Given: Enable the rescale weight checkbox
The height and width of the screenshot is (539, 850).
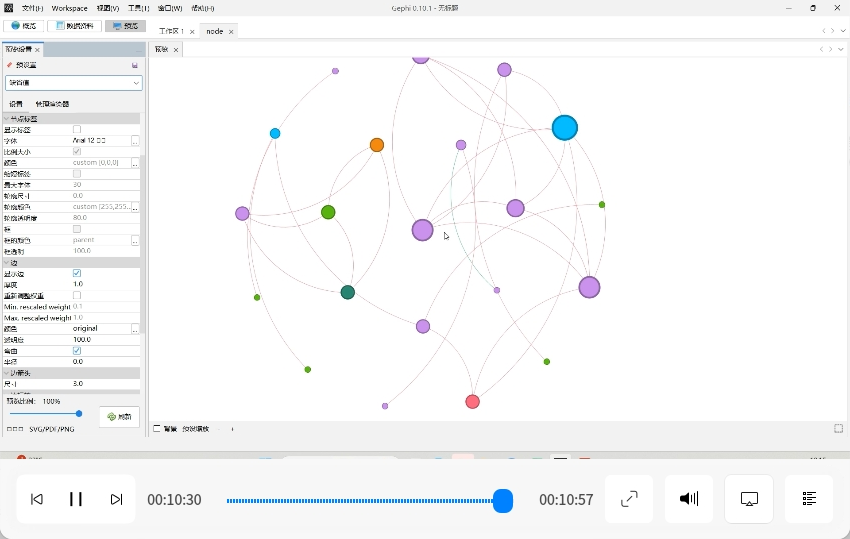Looking at the screenshot, I should tap(77, 296).
